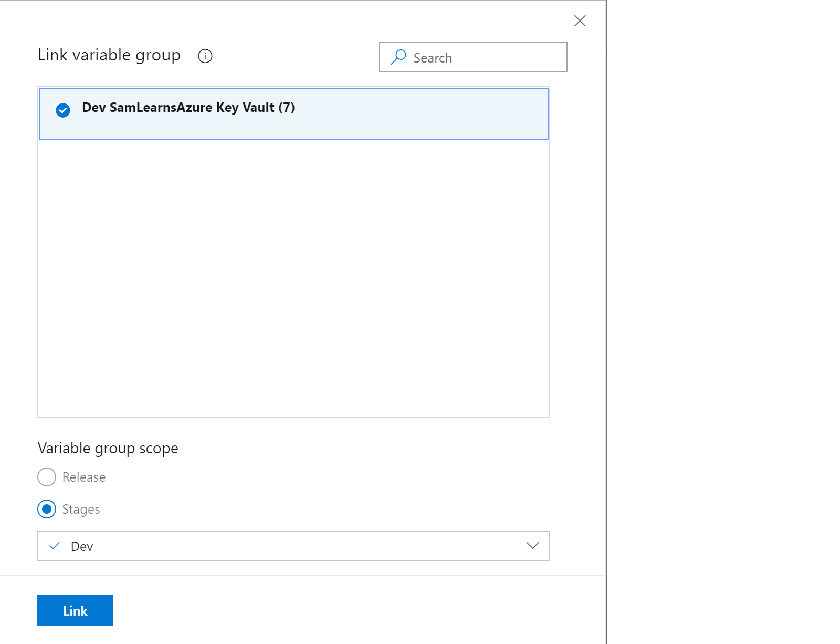
Task: Click the info icon beside Link variable group
Action: pos(205,56)
